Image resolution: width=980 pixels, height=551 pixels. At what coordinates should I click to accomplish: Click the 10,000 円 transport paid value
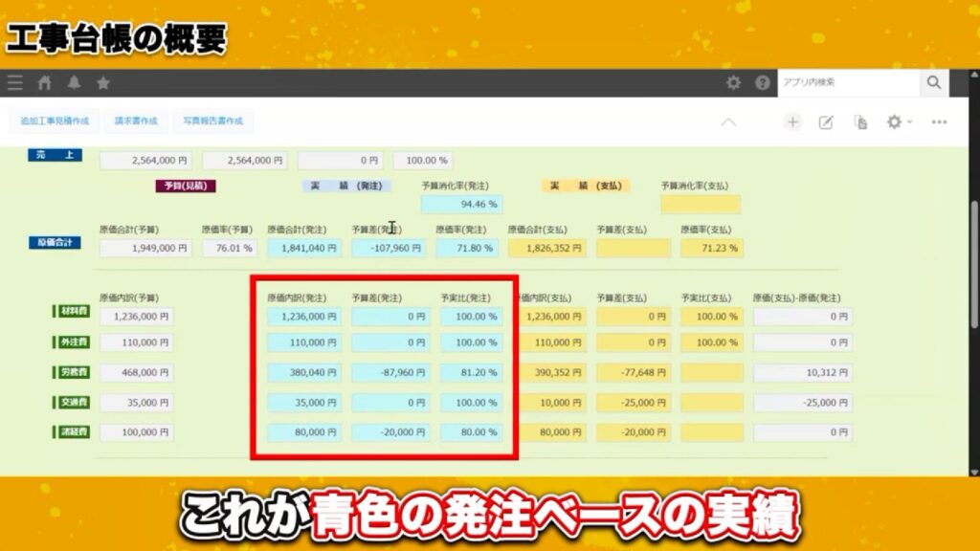pos(552,403)
